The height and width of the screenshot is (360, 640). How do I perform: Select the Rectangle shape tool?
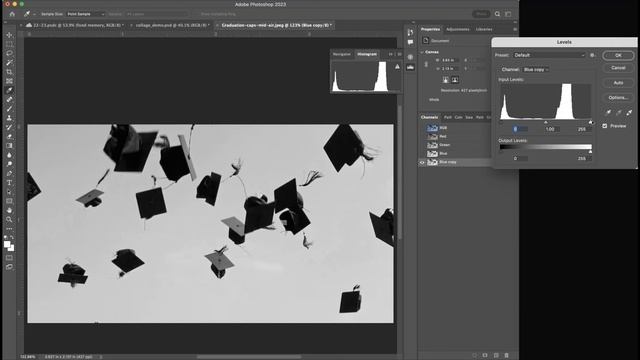coord(9,201)
